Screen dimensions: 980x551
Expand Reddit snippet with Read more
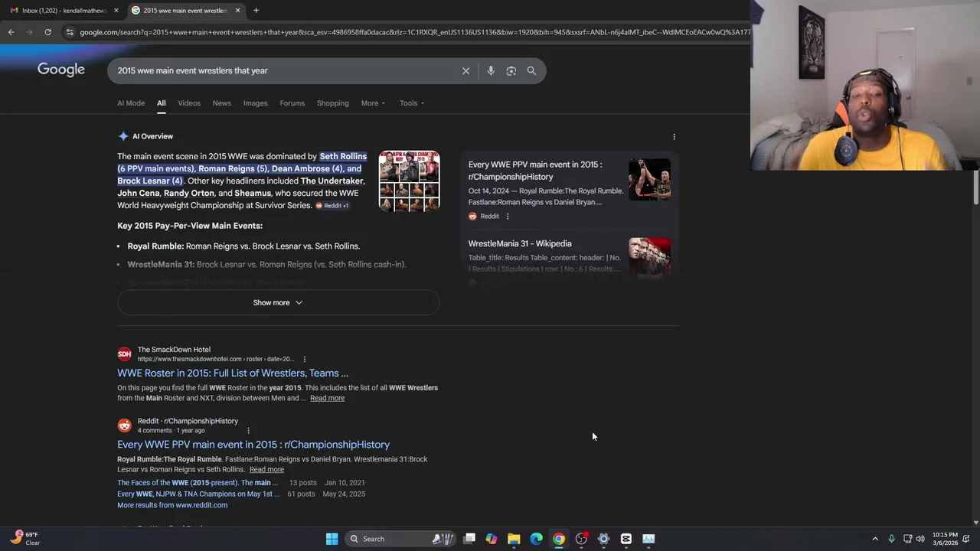click(266, 470)
